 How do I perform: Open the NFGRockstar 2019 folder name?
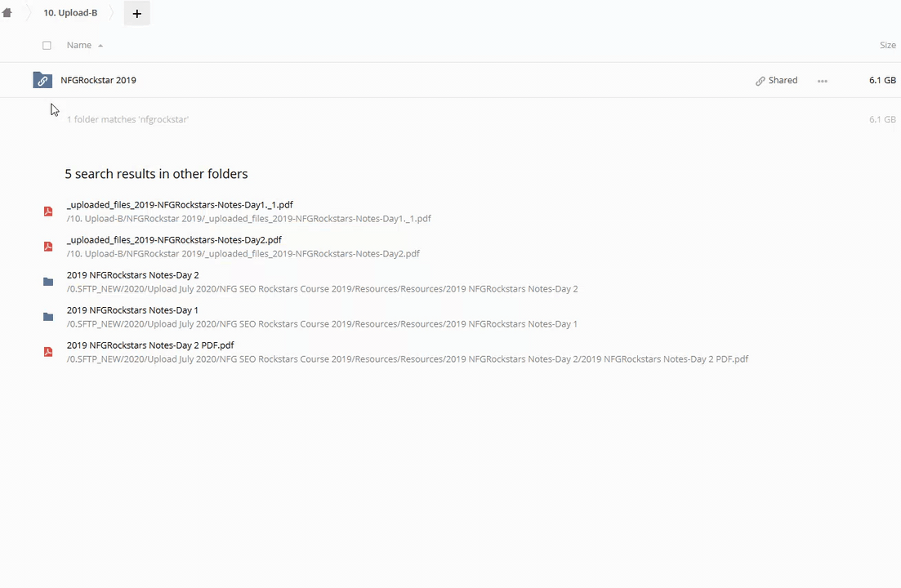(98, 80)
